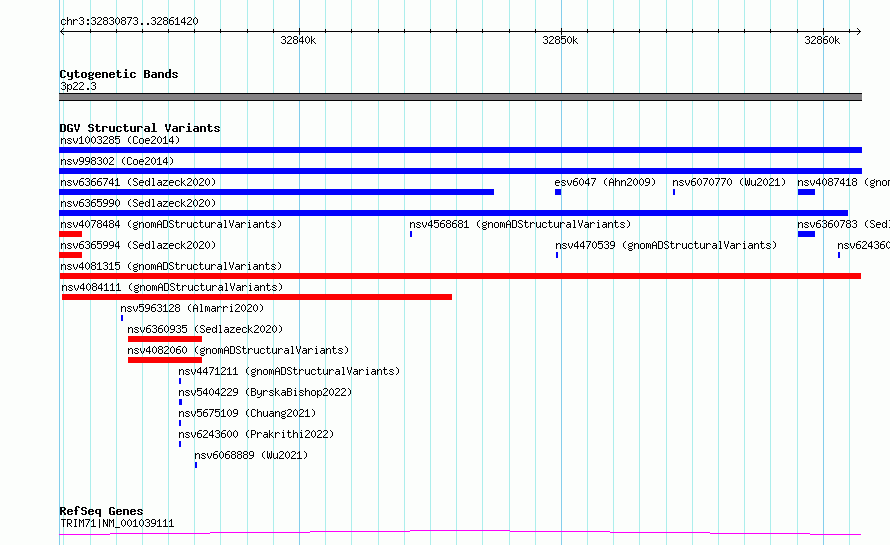Open the nsv5675109 (Chuang2021) label
The image size is (890, 545).
coord(247,413)
